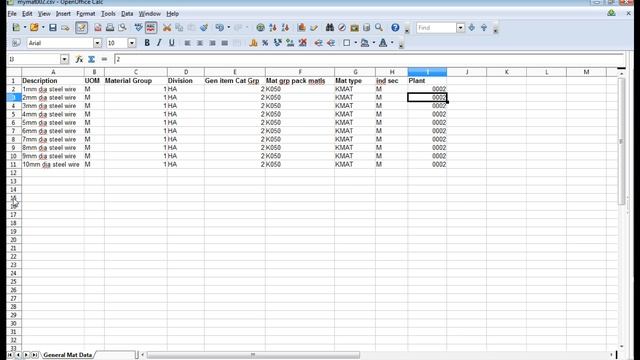Toggle Underline formatting
The height and width of the screenshot is (360, 640).
pyautogui.click(x=172, y=43)
